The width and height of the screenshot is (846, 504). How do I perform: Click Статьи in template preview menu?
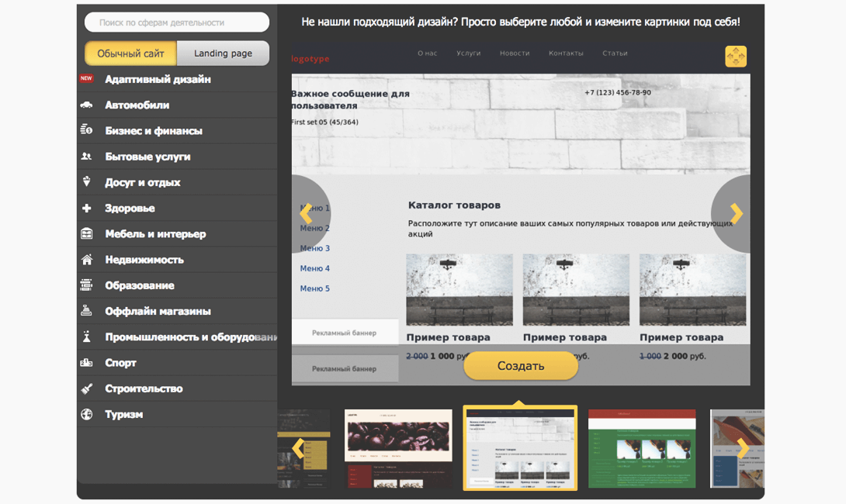(615, 54)
